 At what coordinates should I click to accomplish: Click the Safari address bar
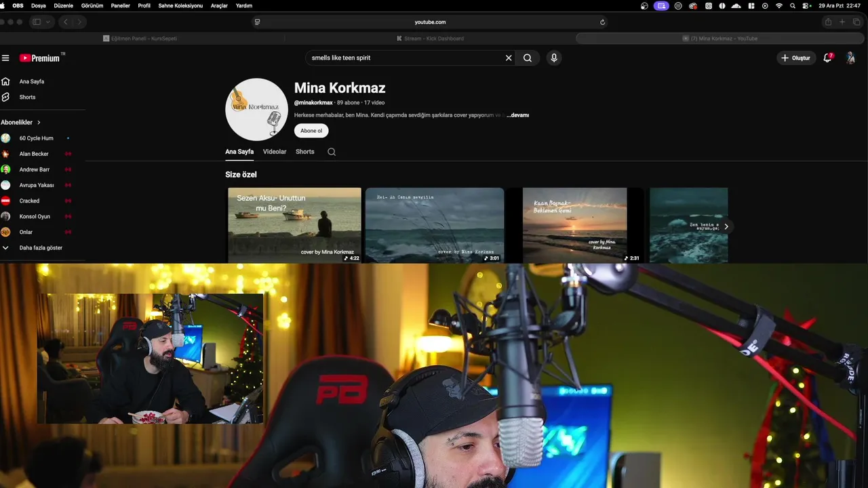point(430,22)
